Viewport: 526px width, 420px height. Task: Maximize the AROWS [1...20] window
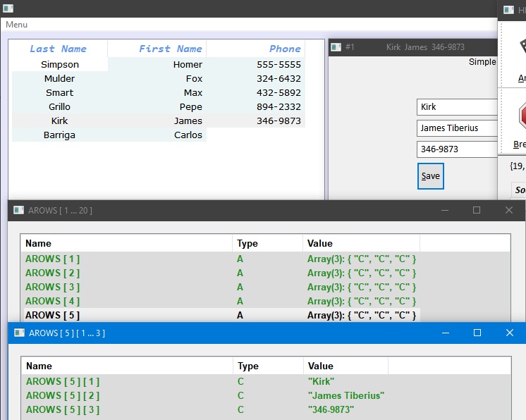pos(477,210)
